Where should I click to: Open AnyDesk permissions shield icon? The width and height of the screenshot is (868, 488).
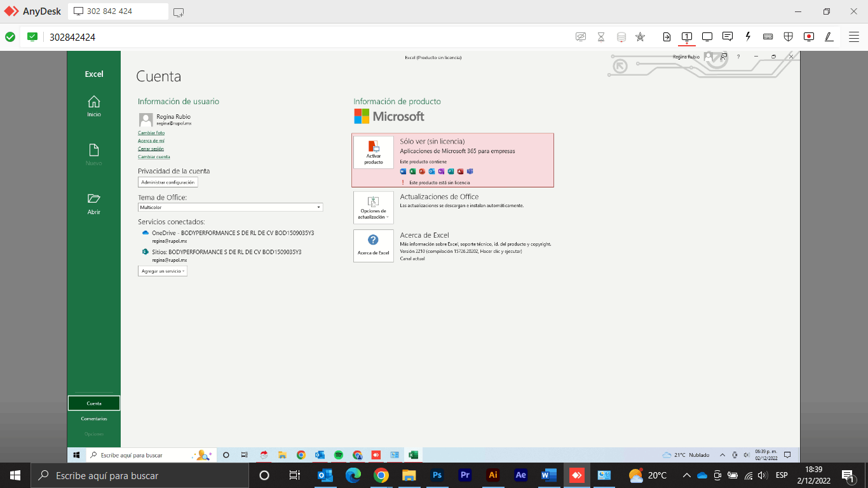click(x=789, y=37)
